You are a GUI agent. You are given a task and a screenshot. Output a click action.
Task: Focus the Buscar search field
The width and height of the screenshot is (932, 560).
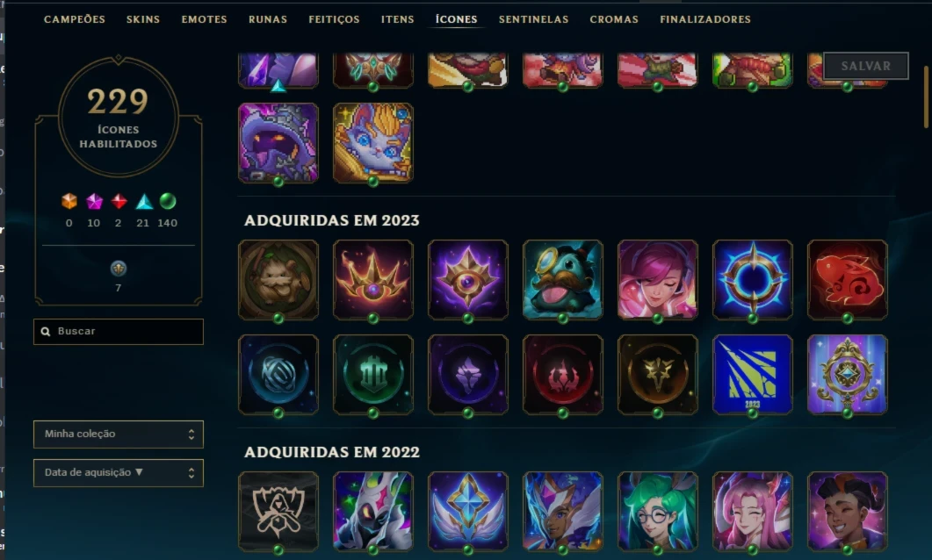click(x=119, y=332)
